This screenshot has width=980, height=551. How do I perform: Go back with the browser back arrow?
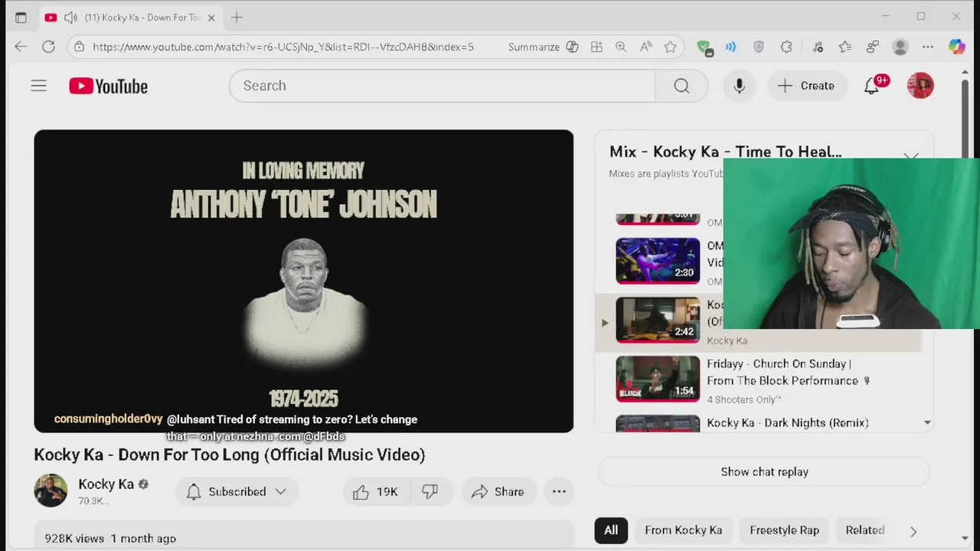click(21, 47)
